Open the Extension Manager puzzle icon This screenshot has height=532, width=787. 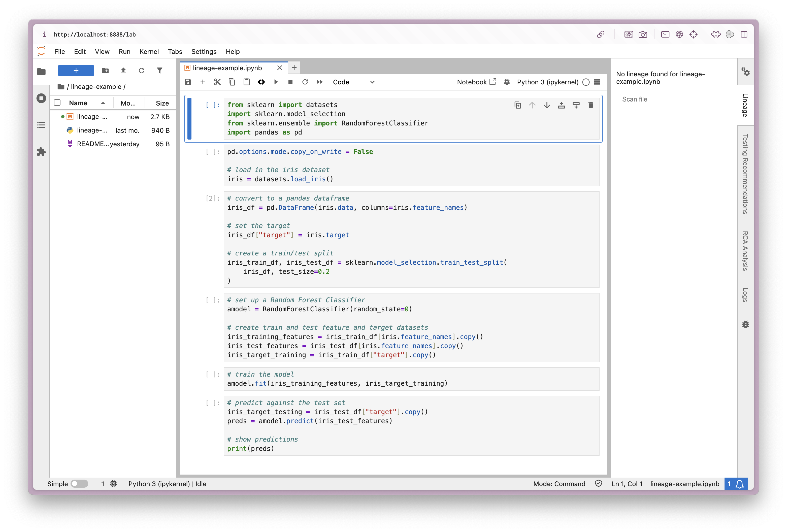pyautogui.click(x=41, y=152)
